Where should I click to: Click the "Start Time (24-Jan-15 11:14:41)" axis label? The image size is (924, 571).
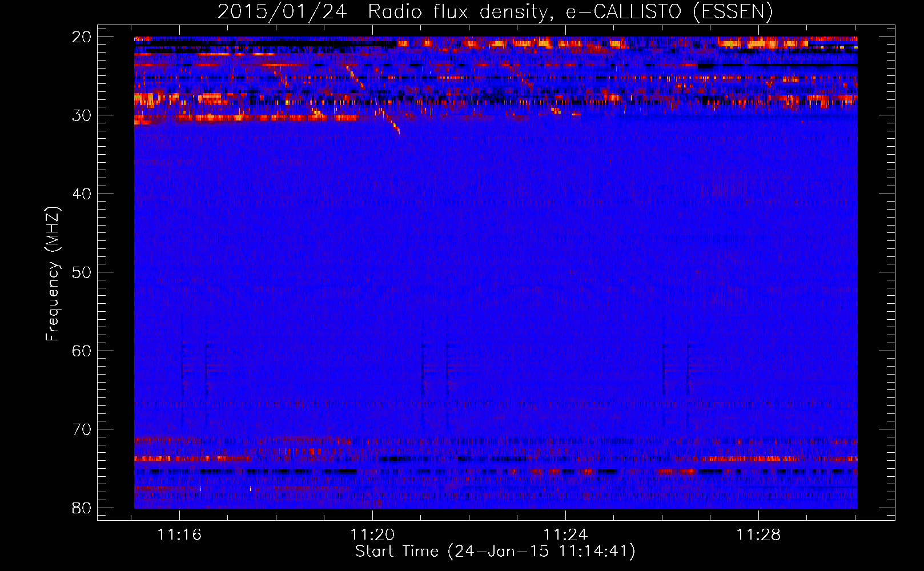click(495, 552)
